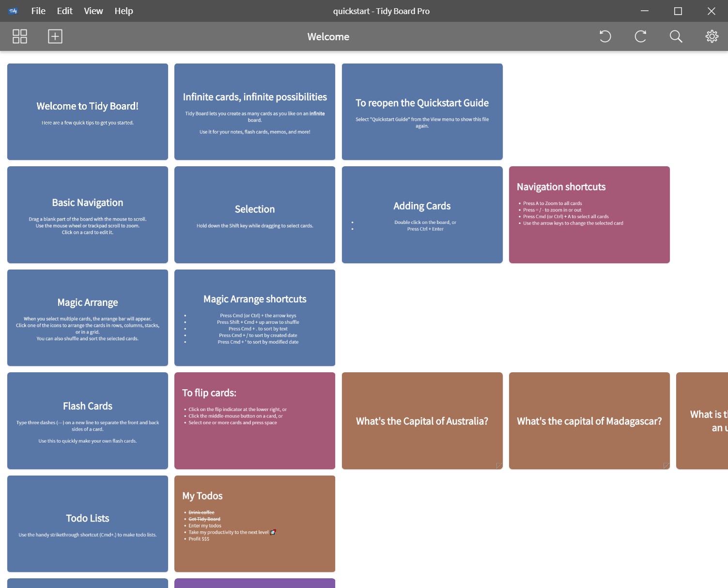Click 'Press Ctrl + Enter' text
Viewport: 728px width, 588px height.
pos(425,229)
